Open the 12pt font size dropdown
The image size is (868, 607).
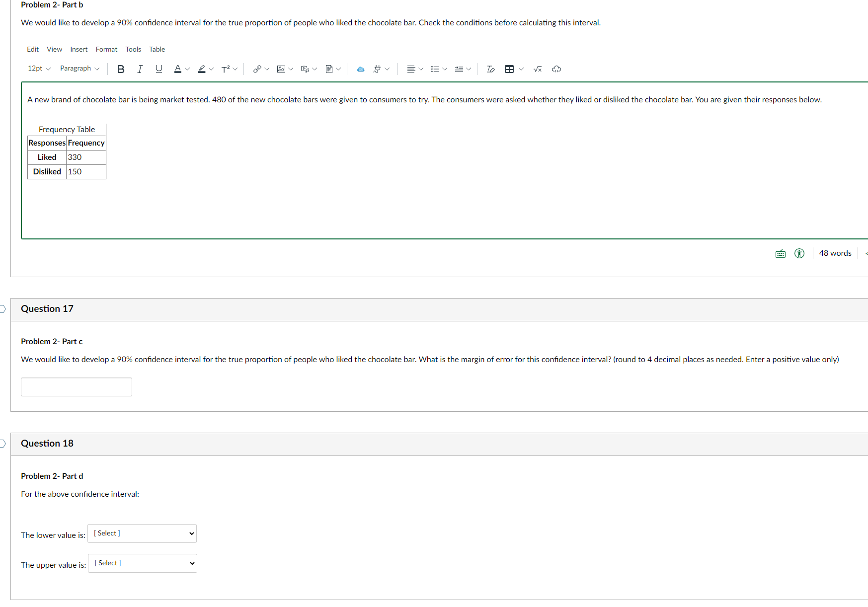[39, 69]
